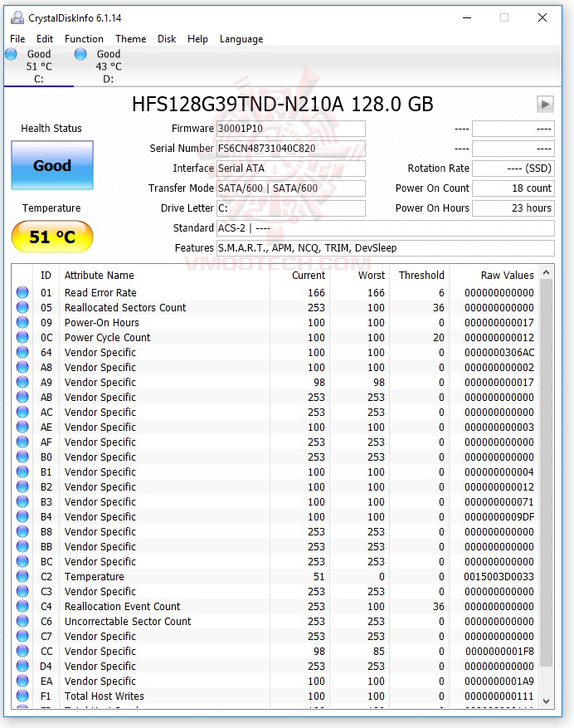The width and height of the screenshot is (574, 728).
Task: Open the Theme menu
Action: click(131, 39)
